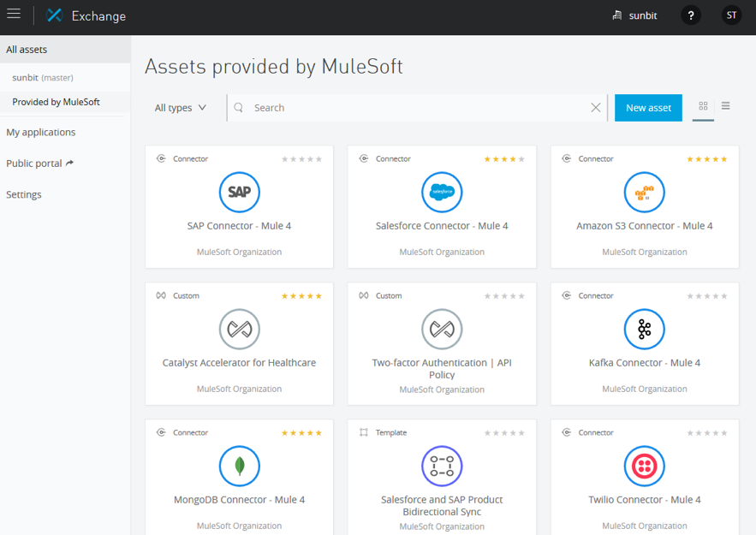Click MuleSoft Organization under Kafka Connector
756x535 pixels.
(645, 389)
